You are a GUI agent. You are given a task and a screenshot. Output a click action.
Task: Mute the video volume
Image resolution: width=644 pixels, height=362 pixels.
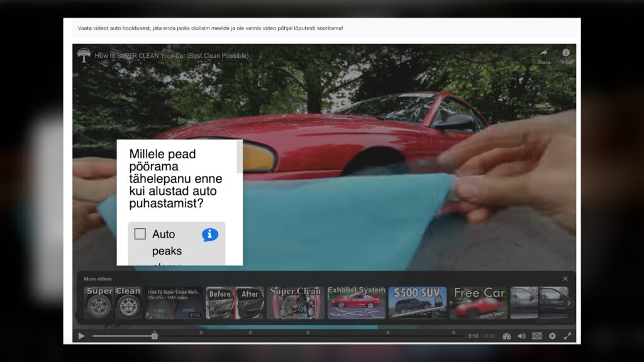(x=521, y=336)
